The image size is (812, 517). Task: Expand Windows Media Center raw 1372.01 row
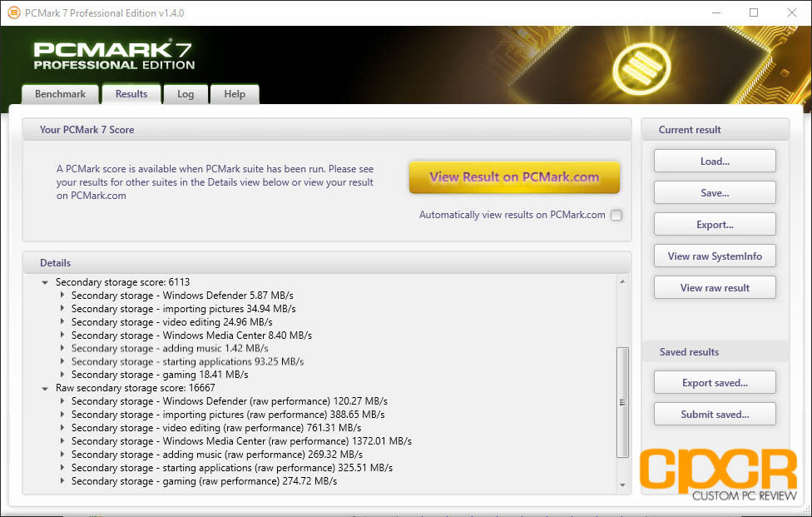point(62,441)
